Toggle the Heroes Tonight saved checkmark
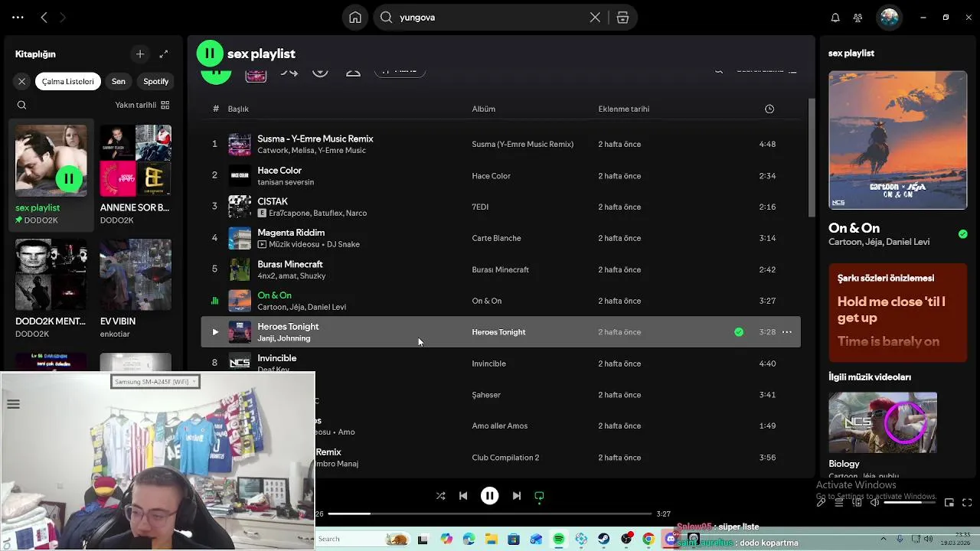Viewport: 980px width, 551px height. 739,332
